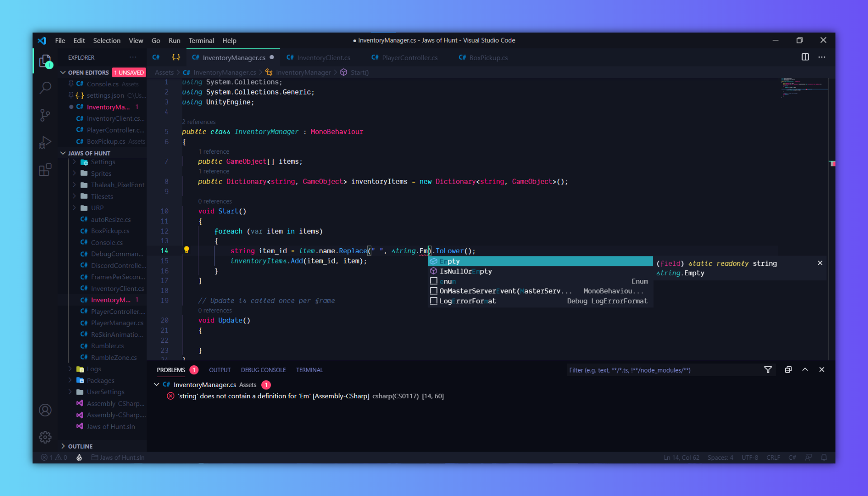Open the problems filter funnel icon
This screenshot has height=496, width=868.
pyautogui.click(x=768, y=370)
